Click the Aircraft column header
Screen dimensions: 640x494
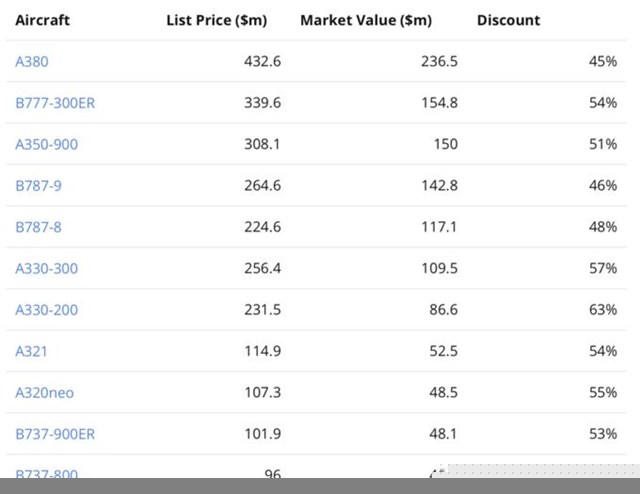43,20
